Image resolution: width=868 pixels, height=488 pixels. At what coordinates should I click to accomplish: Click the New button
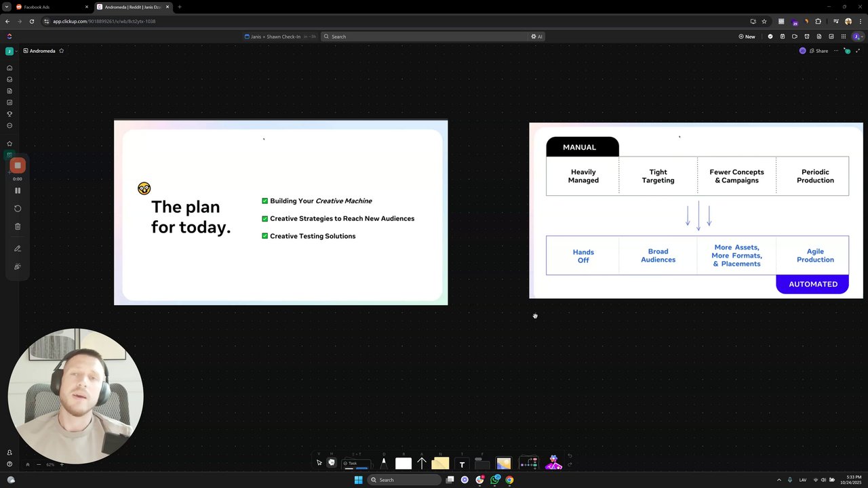747,37
